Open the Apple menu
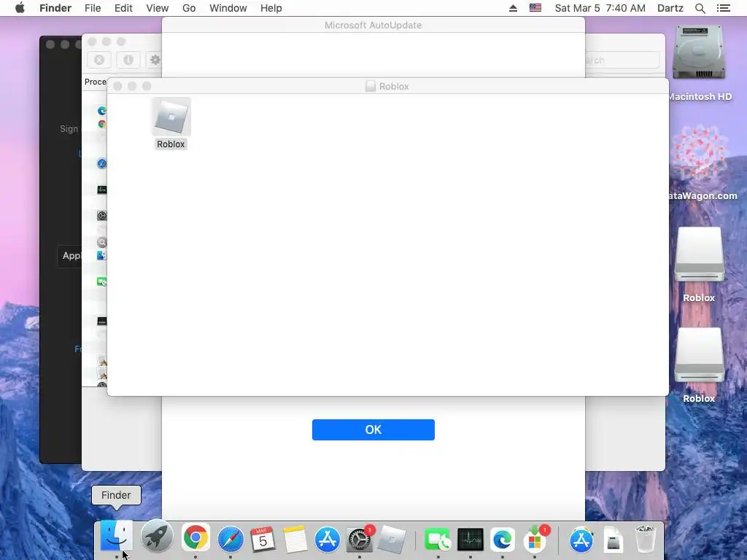 (20, 8)
